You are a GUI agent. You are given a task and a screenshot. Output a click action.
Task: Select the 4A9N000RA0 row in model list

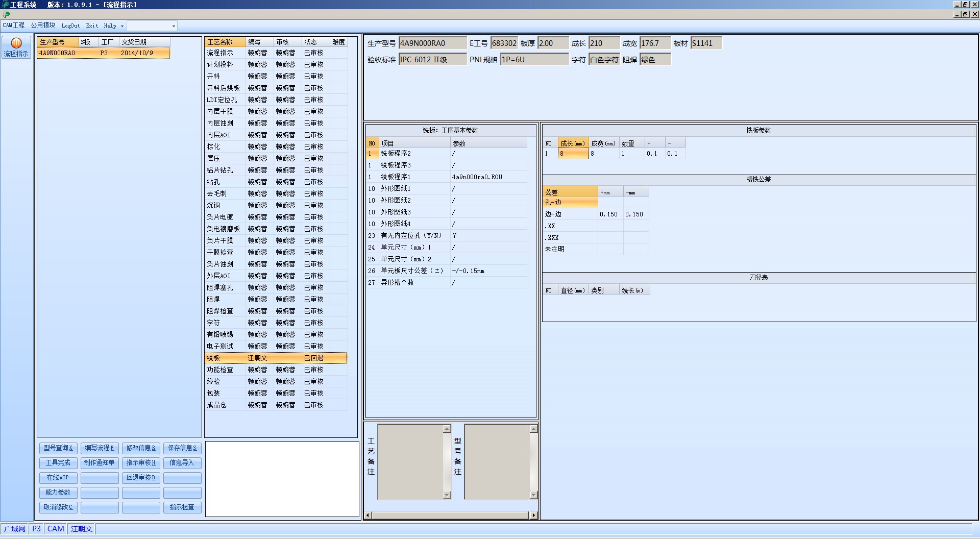tap(104, 53)
